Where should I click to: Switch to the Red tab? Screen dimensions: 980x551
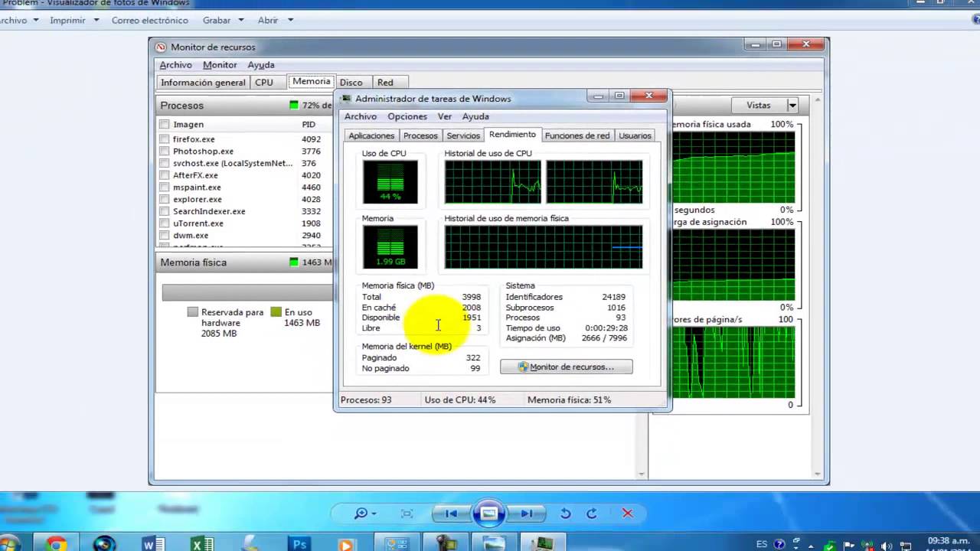point(385,83)
